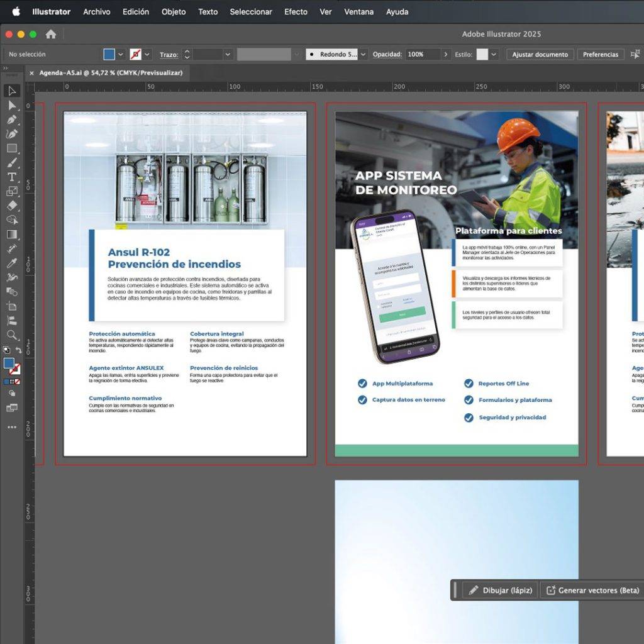
Task: Open the Illustrator application menu
Action: pos(52,12)
